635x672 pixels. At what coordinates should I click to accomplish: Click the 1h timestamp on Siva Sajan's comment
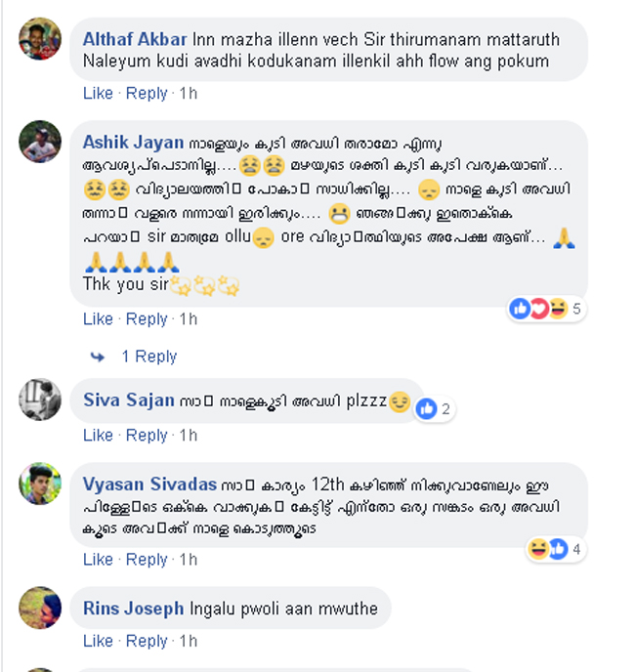coord(189,436)
